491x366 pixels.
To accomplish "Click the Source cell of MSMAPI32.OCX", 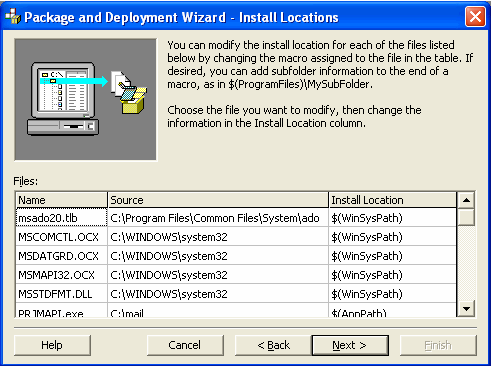I will (218, 275).
